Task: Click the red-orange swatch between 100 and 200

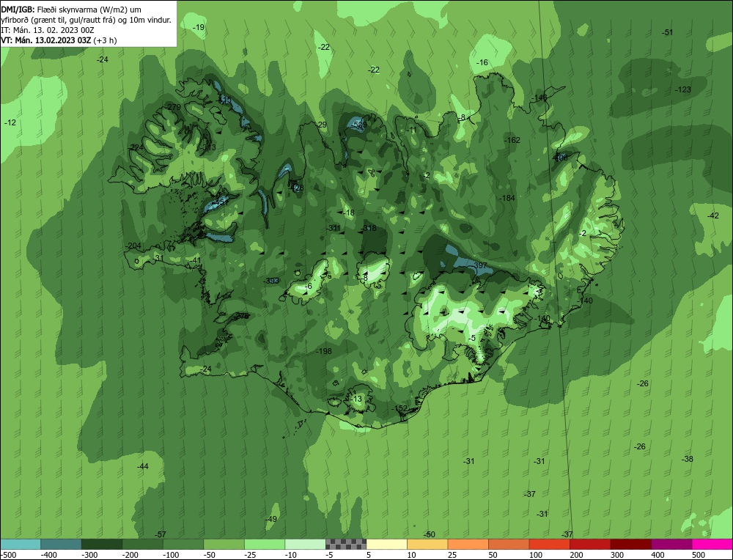Action: 549,544
